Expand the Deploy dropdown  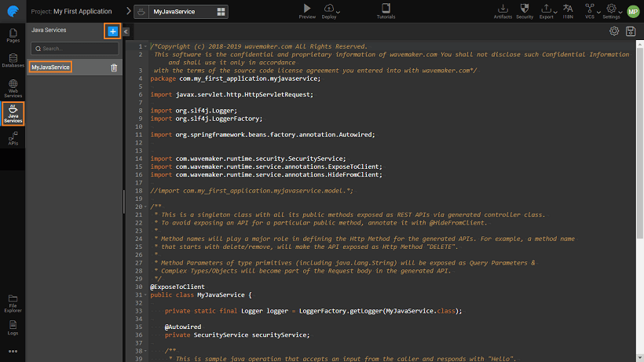click(338, 11)
